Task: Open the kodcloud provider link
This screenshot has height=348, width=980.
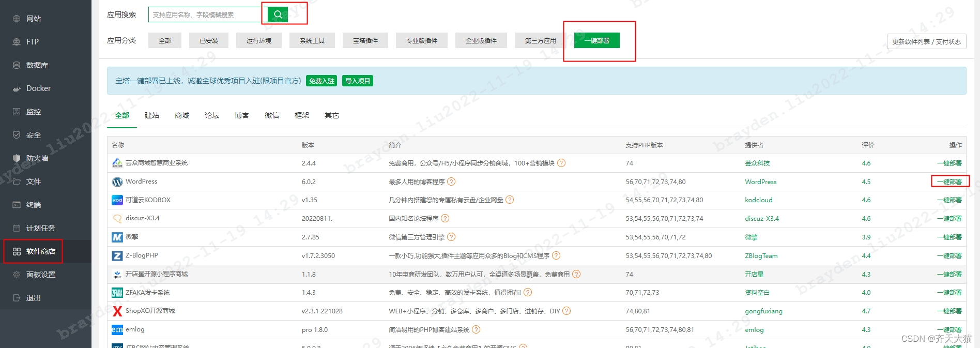Action: click(x=759, y=200)
